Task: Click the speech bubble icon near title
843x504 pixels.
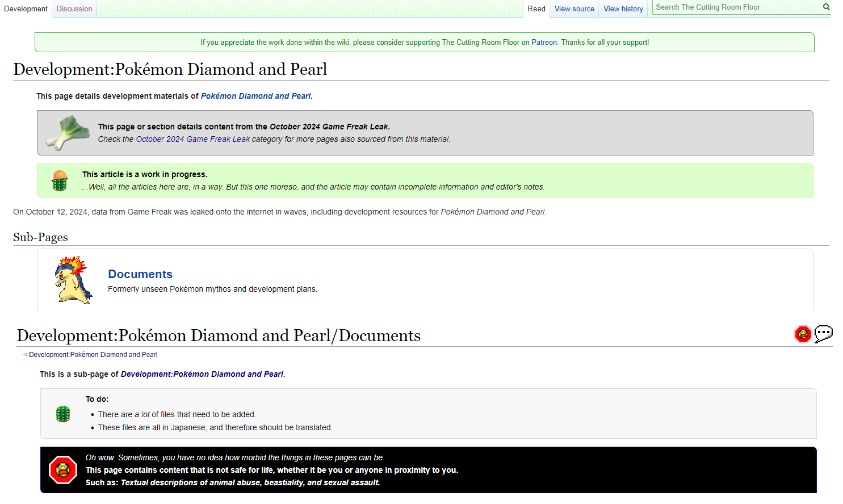Action: tap(824, 334)
